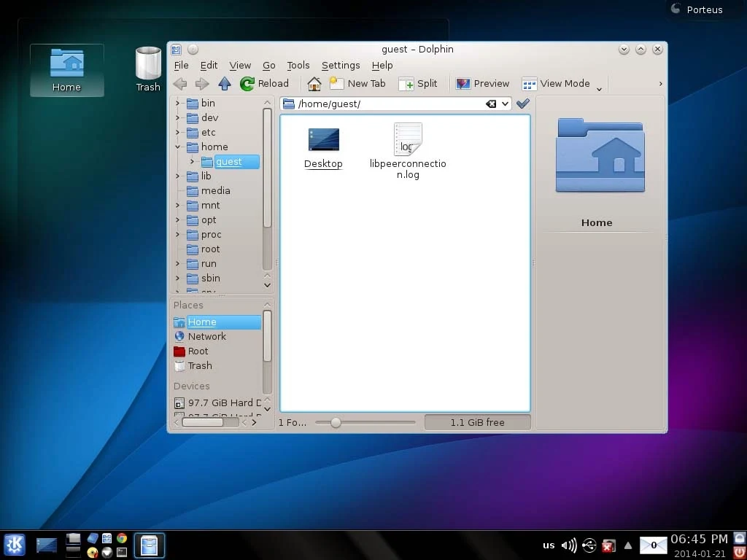This screenshot has height=560, width=747.
Task: Open the mail notification envelope
Action: pyautogui.click(x=653, y=545)
